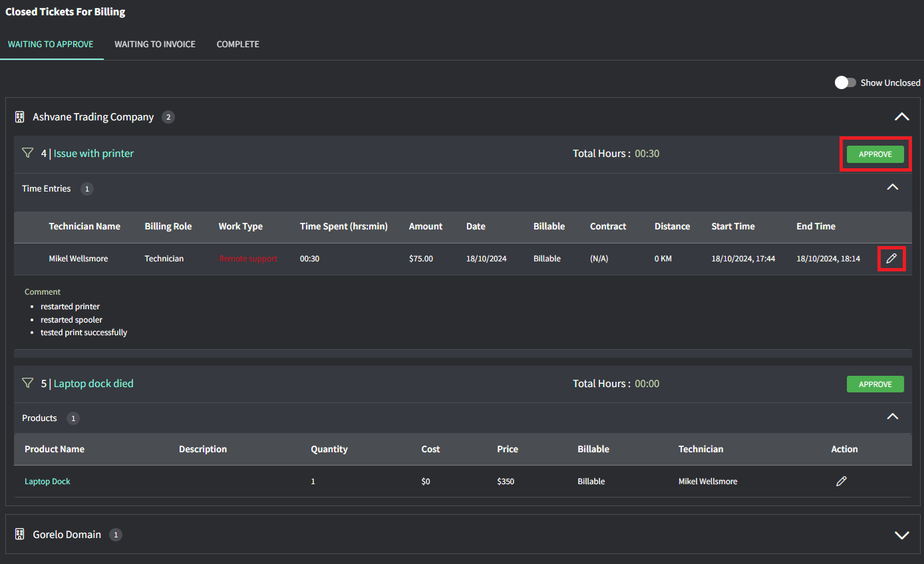Click the Contract column header
This screenshot has width=924, height=564.
pos(608,226)
